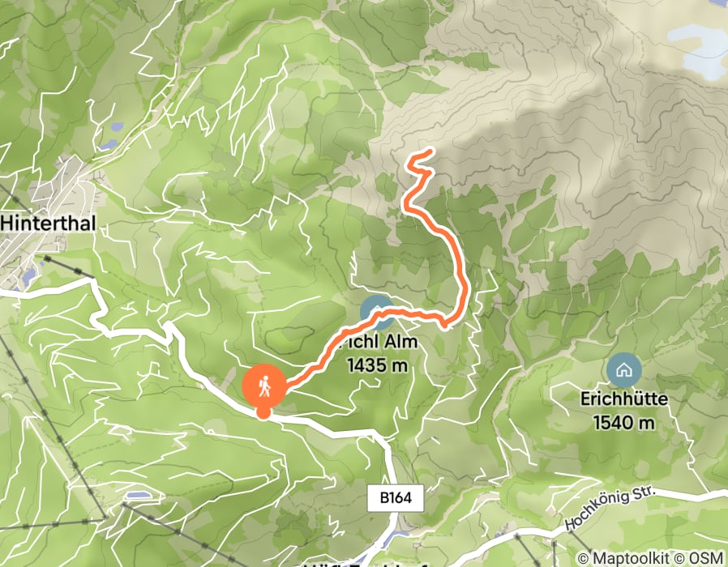Click the upper end of the orange trail

coord(430,151)
